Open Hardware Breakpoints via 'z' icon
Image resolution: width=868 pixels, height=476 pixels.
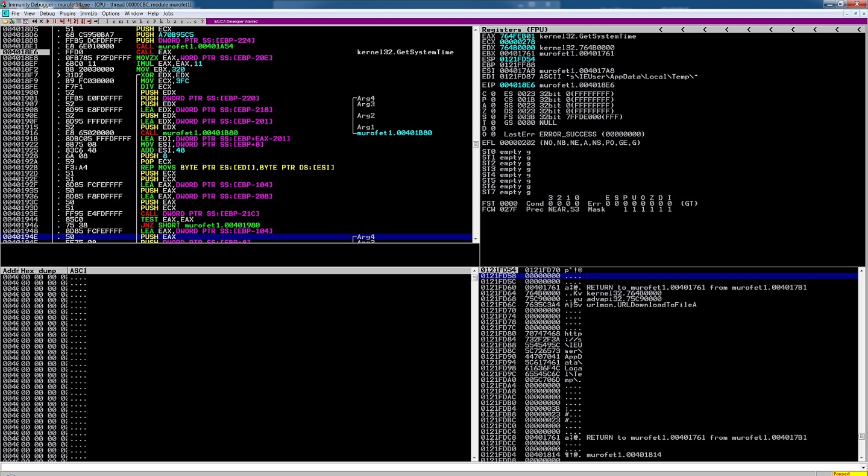coord(175,21)
